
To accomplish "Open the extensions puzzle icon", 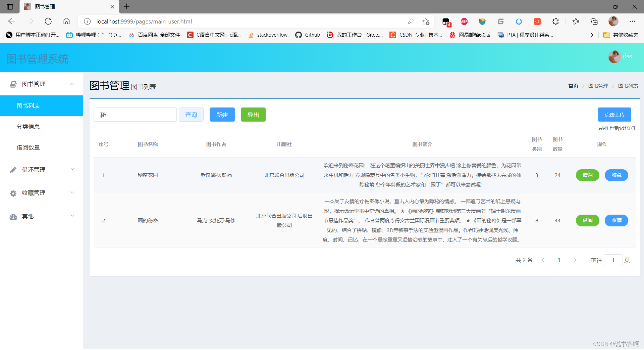I will tap(555, 21).
